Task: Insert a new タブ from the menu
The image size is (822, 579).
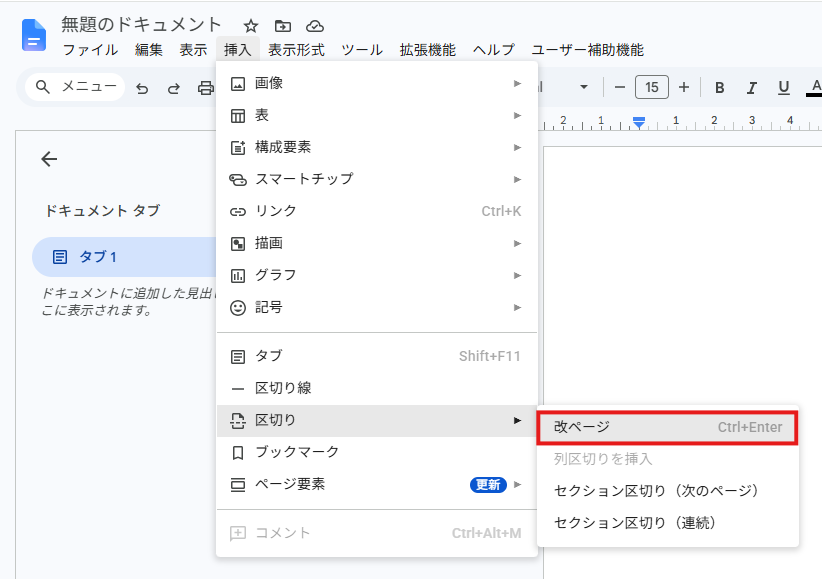Action: [x=377, y=356]
